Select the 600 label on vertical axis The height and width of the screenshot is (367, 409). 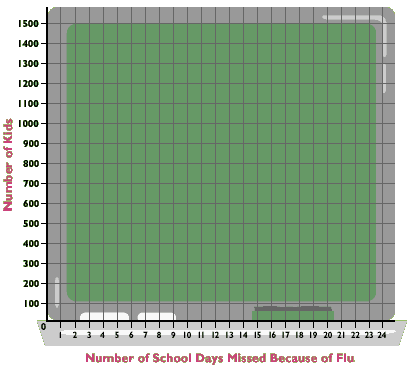[x=31, y=204]
